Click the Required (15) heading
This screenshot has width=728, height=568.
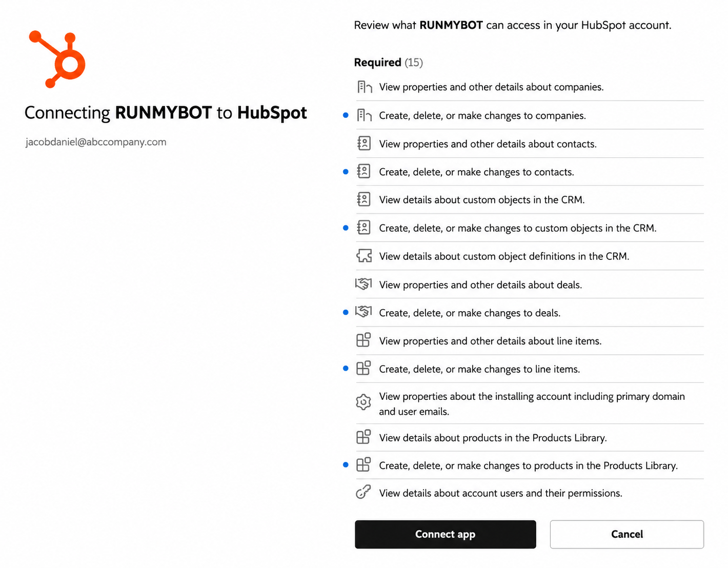pyautogui.click(x=389, y=63)
